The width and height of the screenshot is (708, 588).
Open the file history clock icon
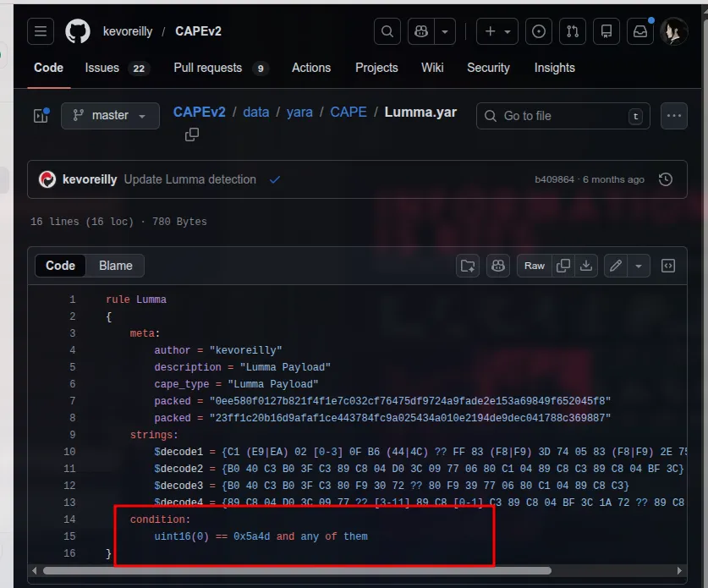[666, 179]
